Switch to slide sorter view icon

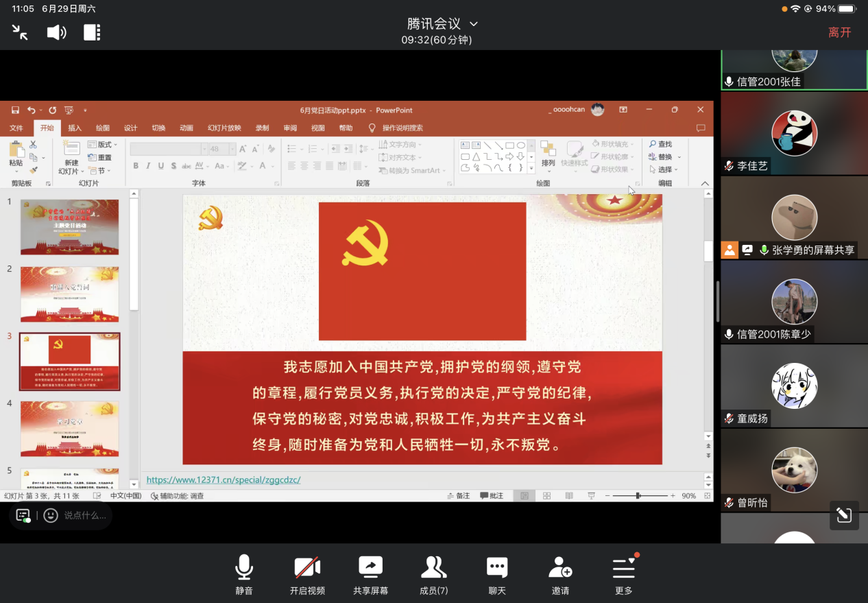point(546,495)
